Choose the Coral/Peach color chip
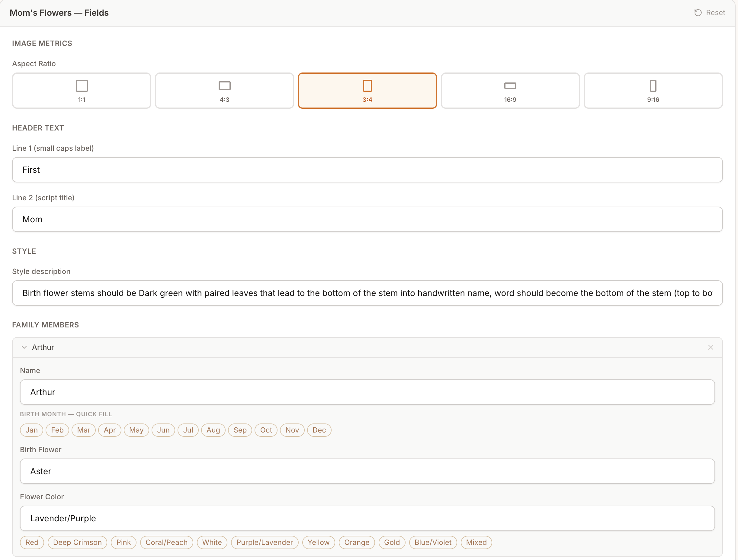738x560 pixels. (x=166, y=542)
